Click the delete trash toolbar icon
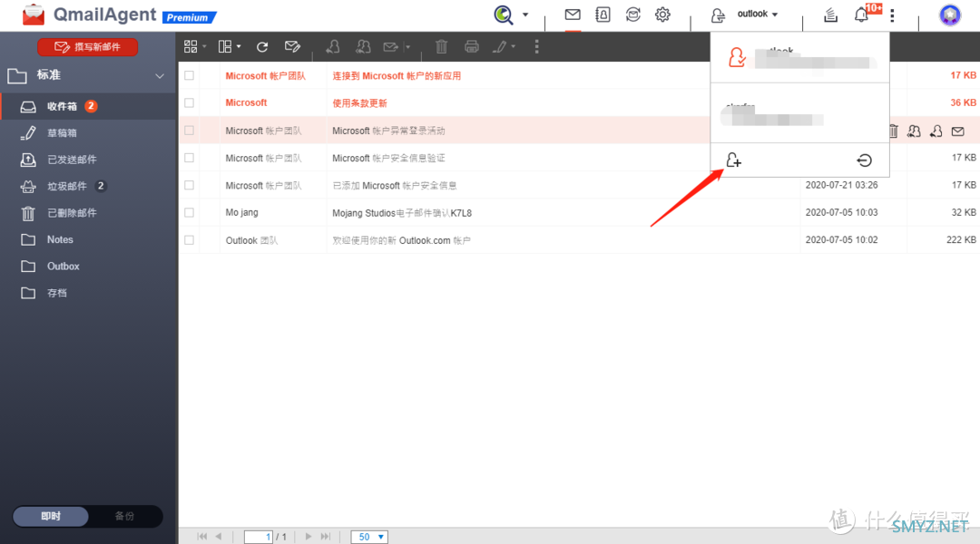The image size is (980, 544). click(x=441, y=46)
